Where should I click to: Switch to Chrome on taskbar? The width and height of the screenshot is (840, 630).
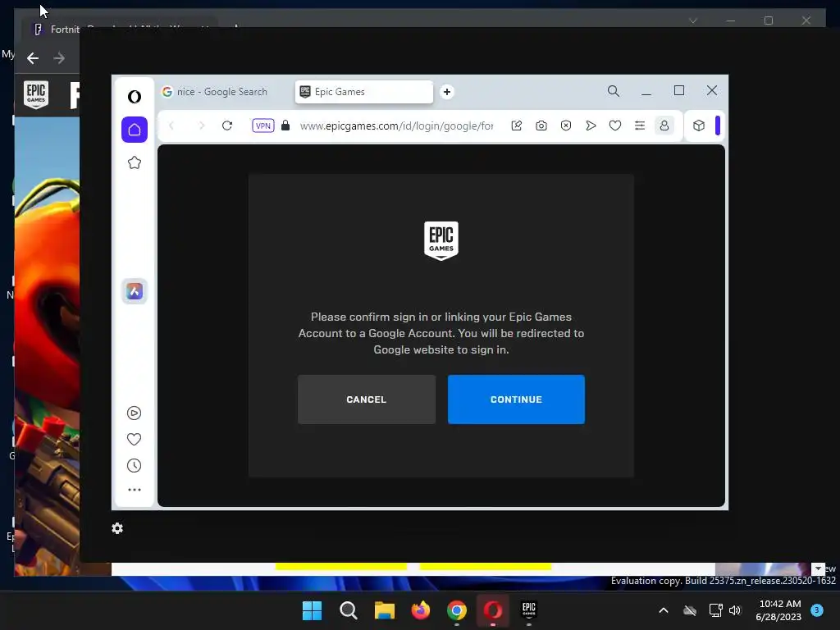coord(456,610)
